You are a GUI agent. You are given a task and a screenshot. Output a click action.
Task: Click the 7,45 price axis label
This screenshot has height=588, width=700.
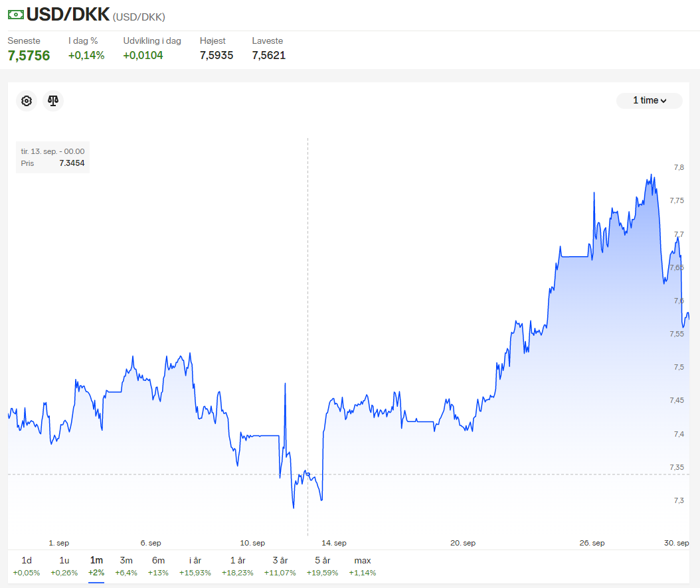677,401
